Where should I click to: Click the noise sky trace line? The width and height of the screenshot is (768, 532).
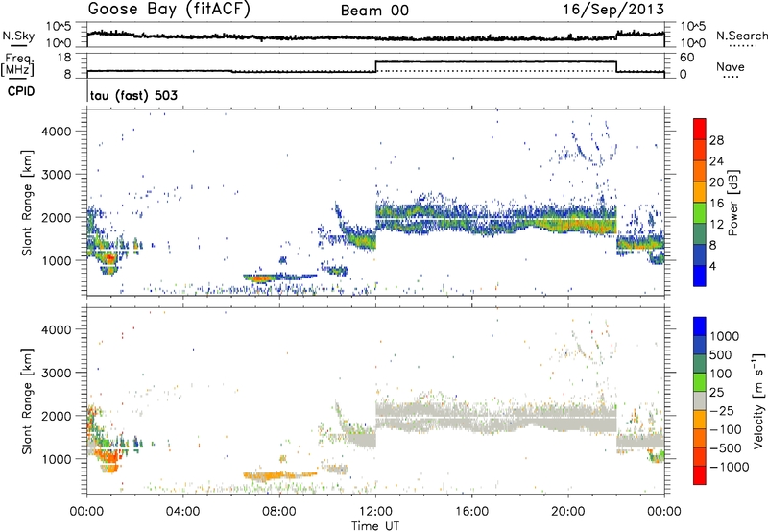coord(375,37)
